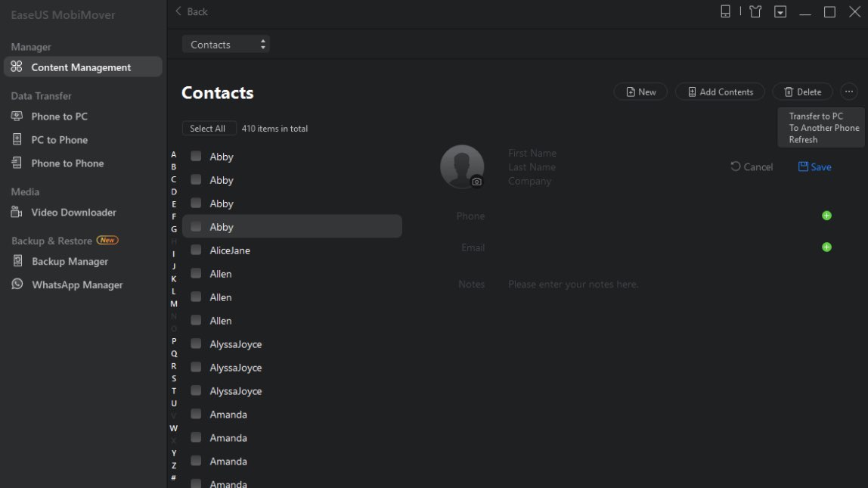Jump to letter M in alphabet index
The image size is (868, 488).
174,303
